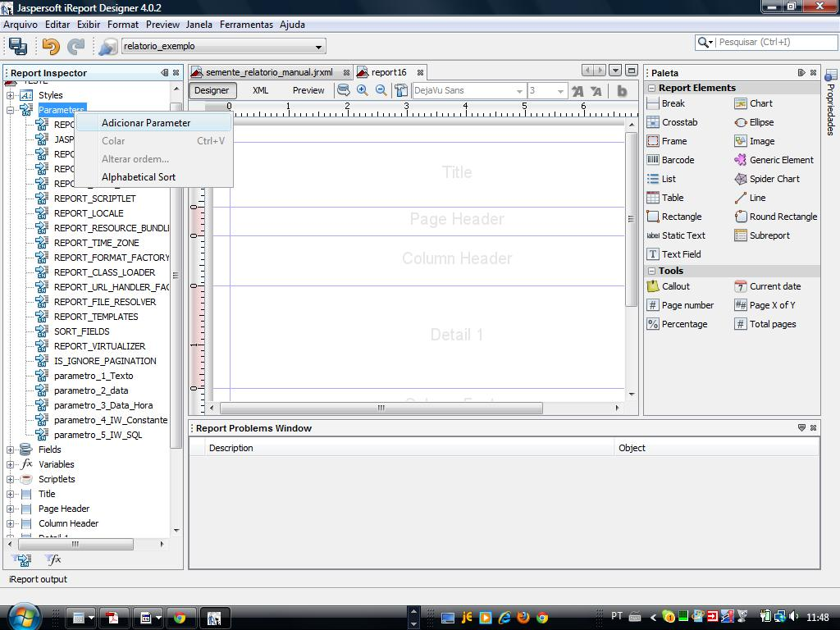The width and height of the screenshot is (840, 630).
Task: Open the report datasource connection icon
Action: (107, 47)
